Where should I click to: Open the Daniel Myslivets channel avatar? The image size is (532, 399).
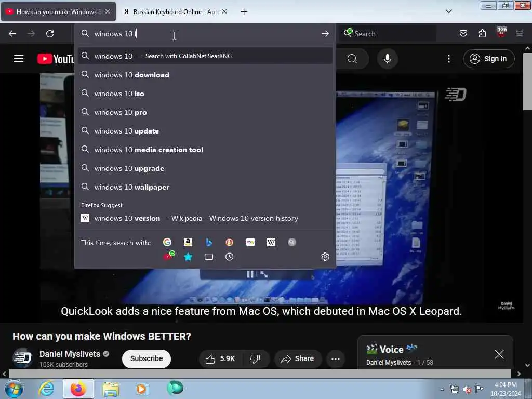coord(22,358)
